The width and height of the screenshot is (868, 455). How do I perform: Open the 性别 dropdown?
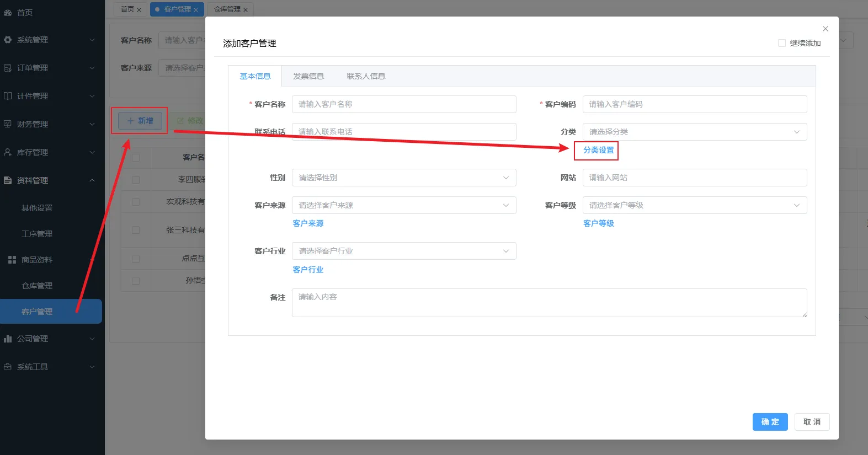coord(404,178)
